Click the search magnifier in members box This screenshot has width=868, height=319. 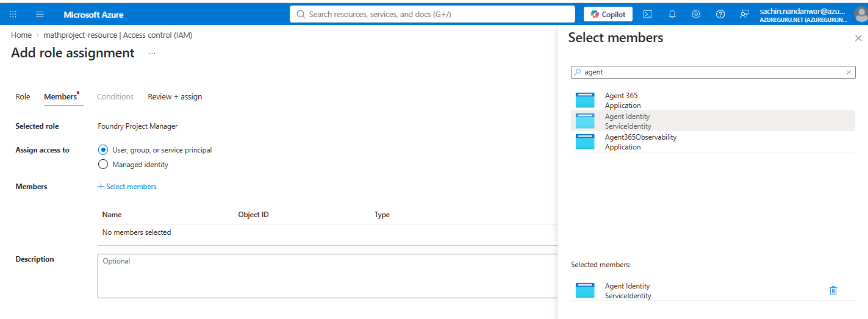577,72
